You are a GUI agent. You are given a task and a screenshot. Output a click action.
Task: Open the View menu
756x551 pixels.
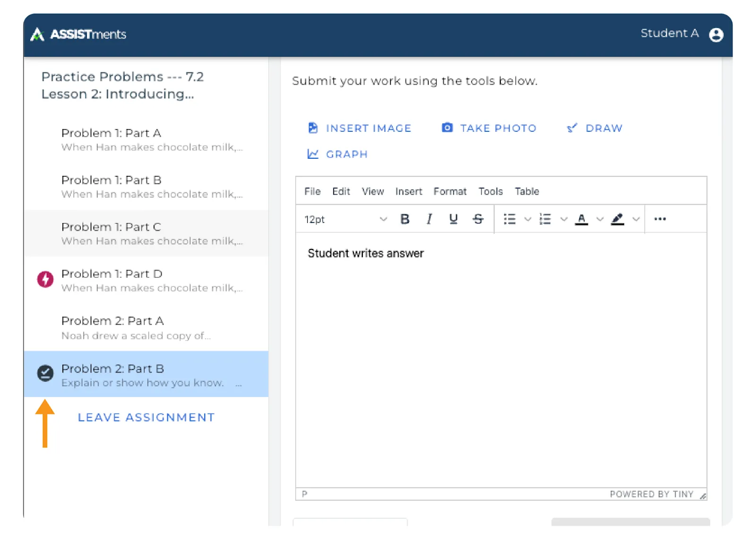(373, 191)
